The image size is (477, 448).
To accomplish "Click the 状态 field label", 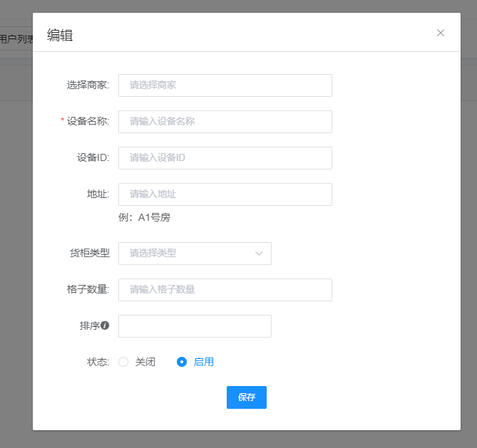I will click(98, 362).
